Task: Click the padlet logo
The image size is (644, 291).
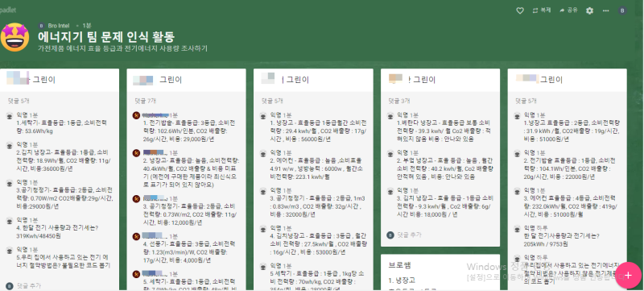Action: point(8,10)
